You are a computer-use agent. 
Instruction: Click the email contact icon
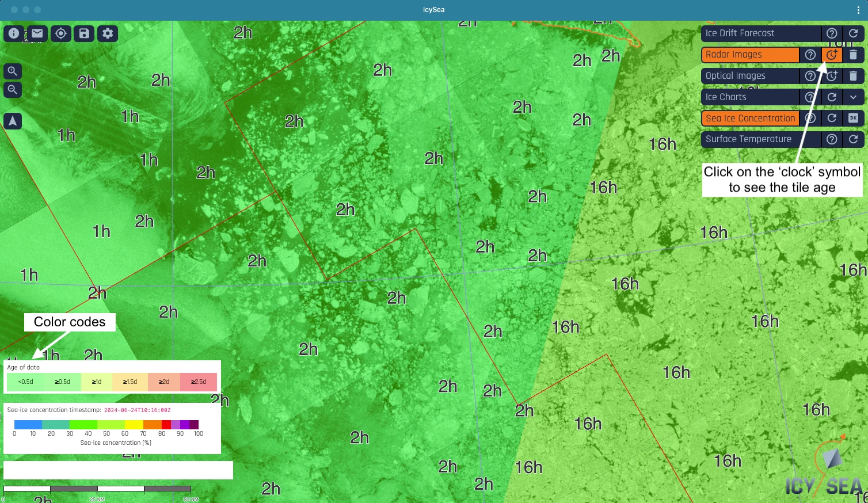tap(37, 33)
